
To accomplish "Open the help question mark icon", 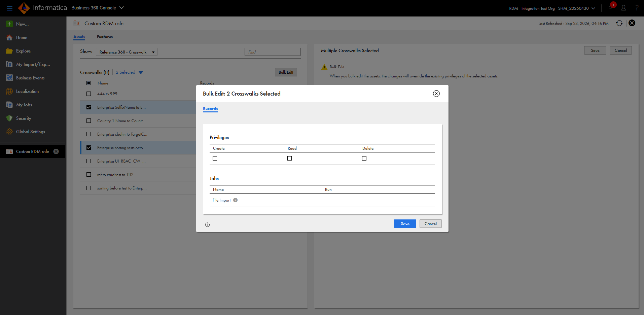I will point(637,8).
